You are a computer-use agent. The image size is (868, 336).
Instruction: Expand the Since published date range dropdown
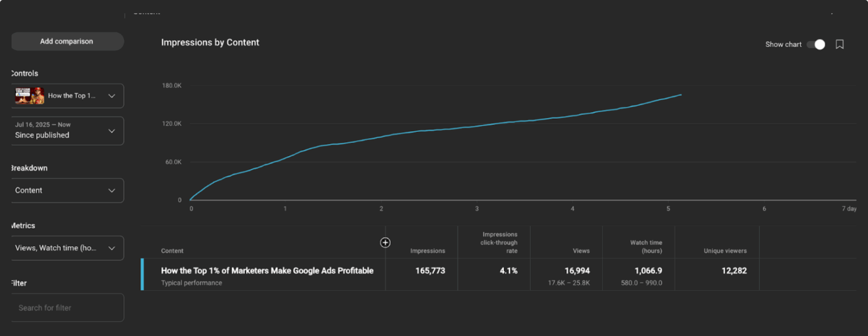(x=112, y=131)
